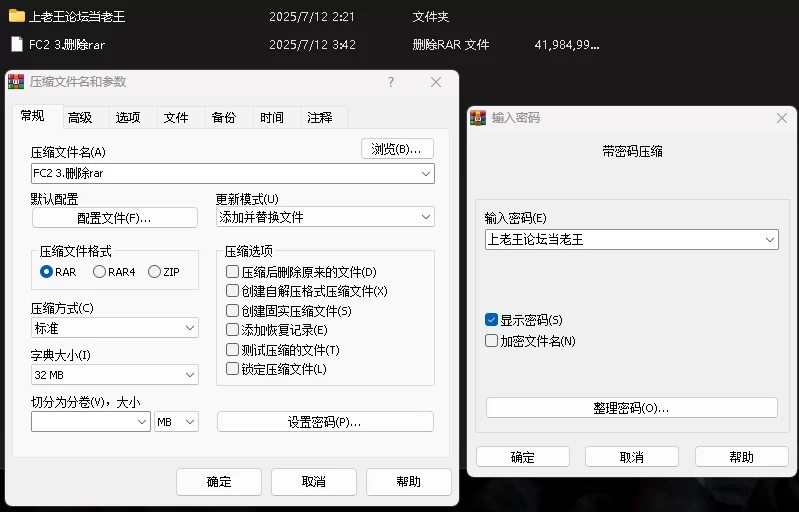Image resolution: width=799 pixels, height=512 pixels.
Task: Click the WinRAR icon in the password dialog title bar
Action: tap(478, 118)
